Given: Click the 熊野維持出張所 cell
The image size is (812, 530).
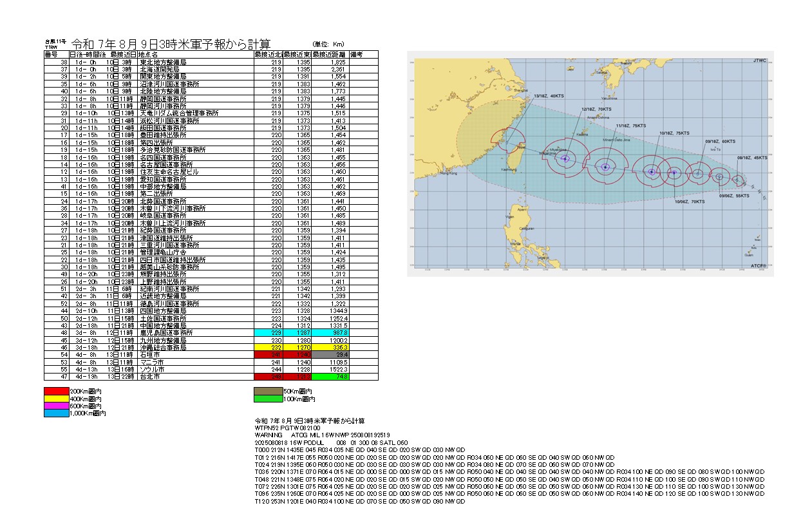Looking at the screenshot, I should pyautogui.click(x=196, y=274).
